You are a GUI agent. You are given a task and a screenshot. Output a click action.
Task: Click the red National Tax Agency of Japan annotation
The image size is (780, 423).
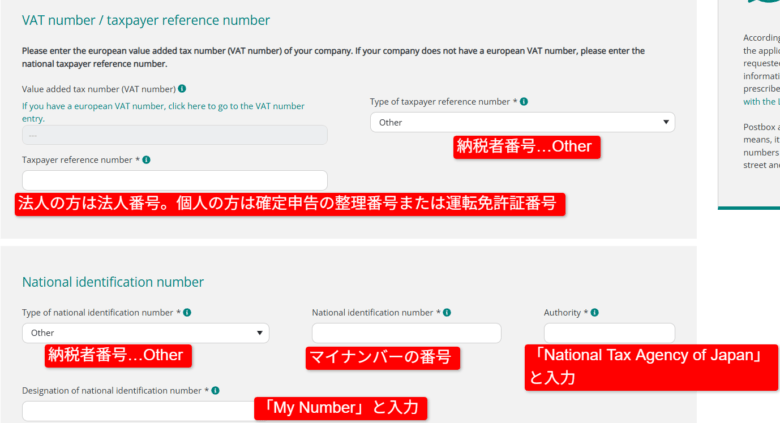651,366
